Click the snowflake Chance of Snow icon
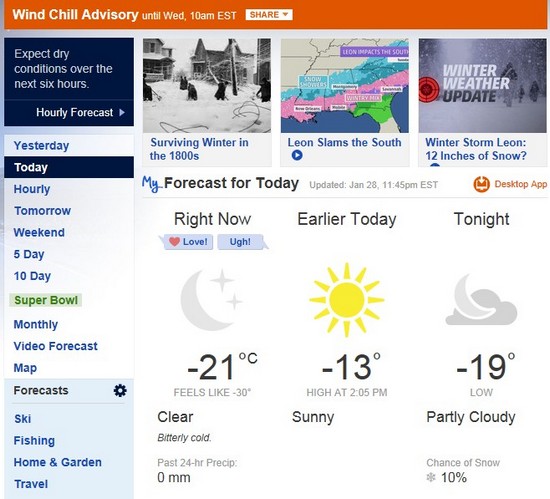 pos(431,477)
